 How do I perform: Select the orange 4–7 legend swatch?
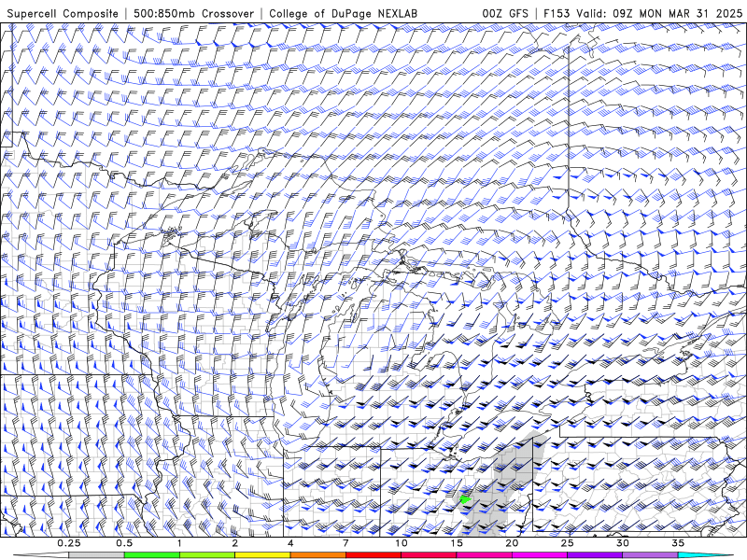[x=317, y=555]
